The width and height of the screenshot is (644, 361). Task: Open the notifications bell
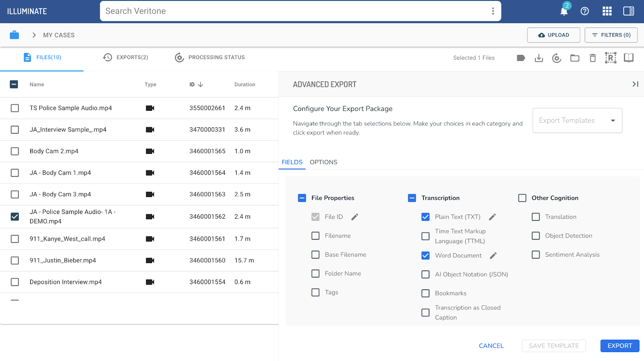click(564, 11)
